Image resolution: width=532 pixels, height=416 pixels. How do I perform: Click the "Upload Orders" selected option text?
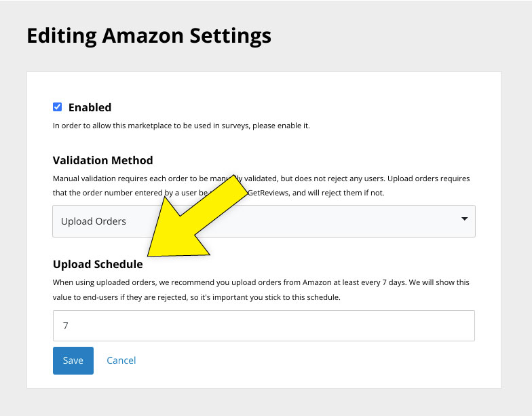click(x=93, y=221)
